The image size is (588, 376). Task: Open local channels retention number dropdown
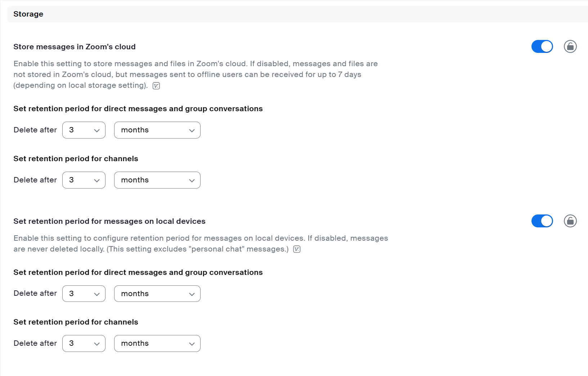click(84, 343)
